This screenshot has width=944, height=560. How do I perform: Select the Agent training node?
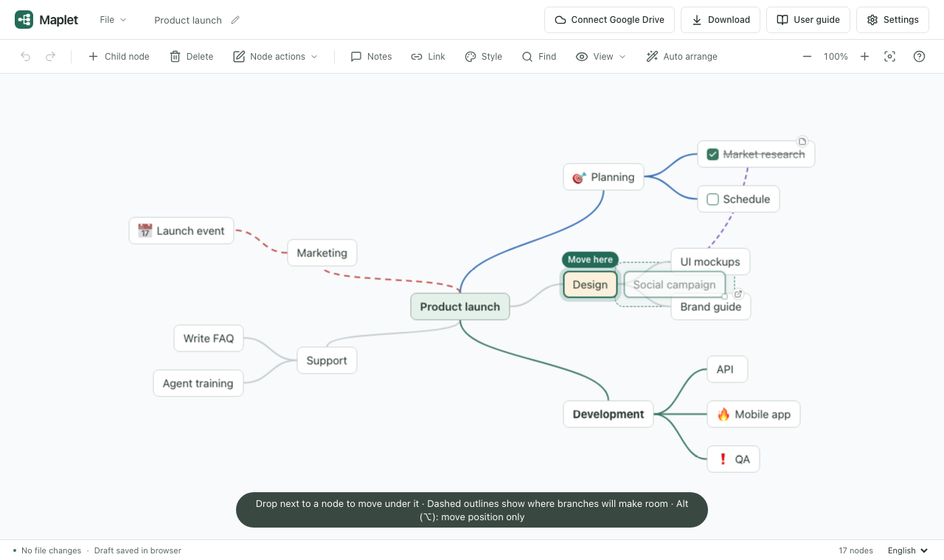point(198,383)
